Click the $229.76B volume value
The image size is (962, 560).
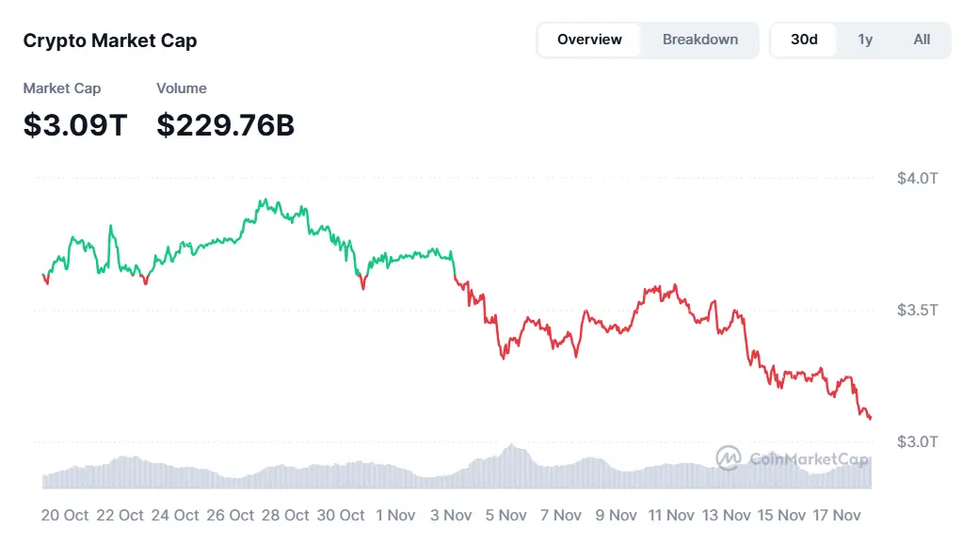(x=224, y=124)
